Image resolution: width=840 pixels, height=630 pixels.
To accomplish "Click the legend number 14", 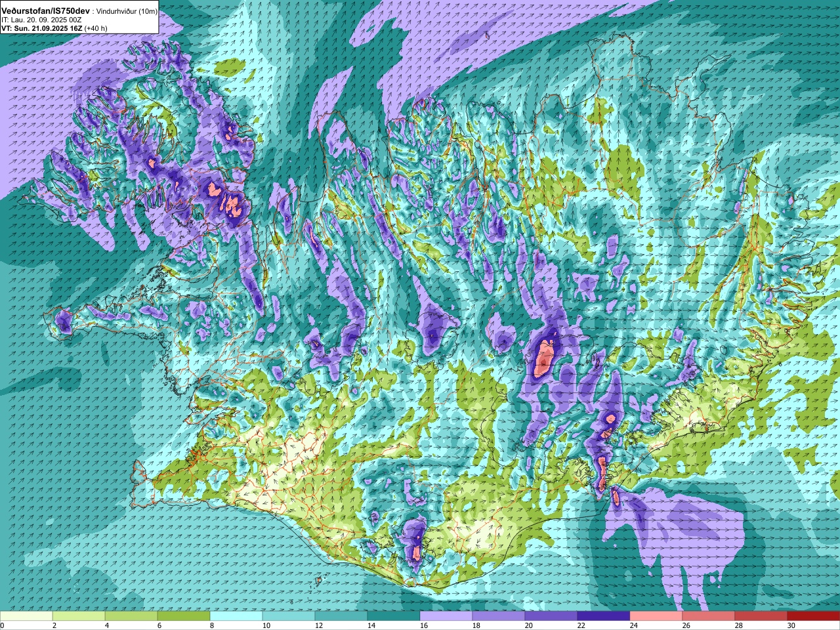I will 371,625.
